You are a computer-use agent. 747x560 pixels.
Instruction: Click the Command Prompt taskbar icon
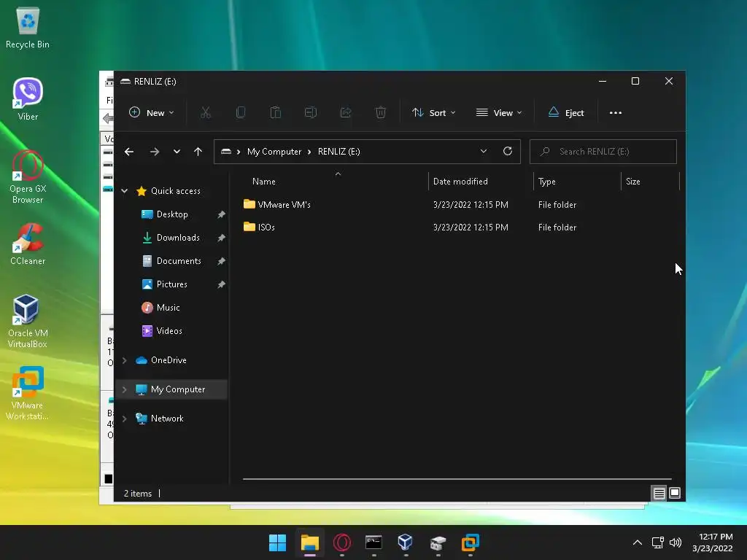(x=373, y=542)
